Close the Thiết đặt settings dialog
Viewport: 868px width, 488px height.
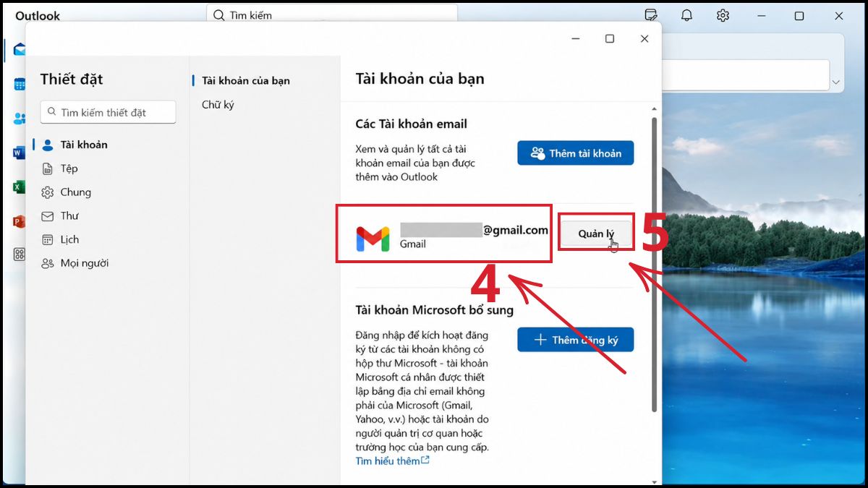click(x=644, y=39)
